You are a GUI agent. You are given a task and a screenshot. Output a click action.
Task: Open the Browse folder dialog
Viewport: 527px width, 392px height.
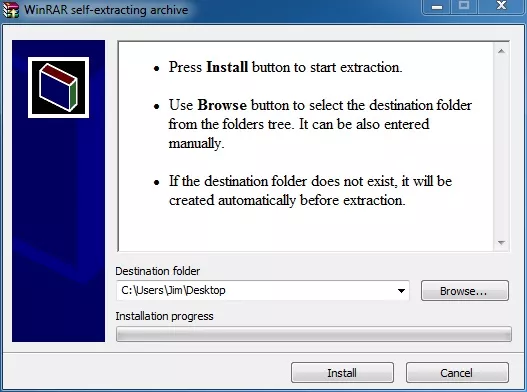pyautogui.click(x=465, y=290)
